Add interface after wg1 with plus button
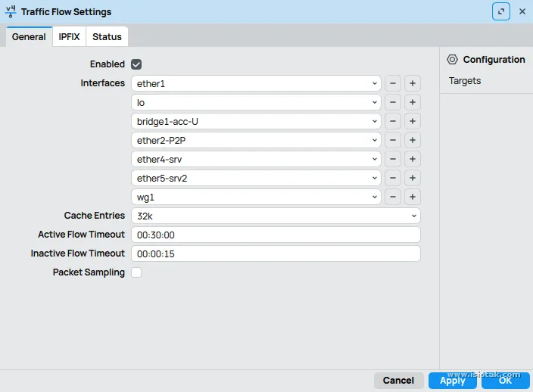533x392 pixels. coord(413,197)
